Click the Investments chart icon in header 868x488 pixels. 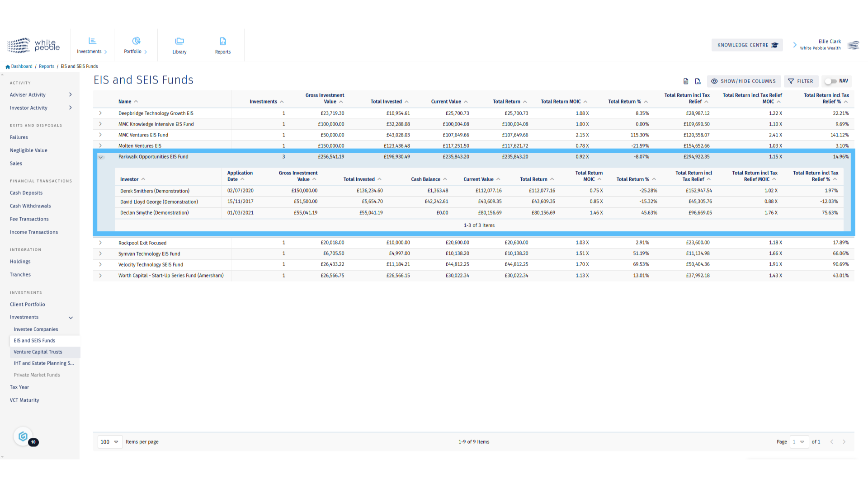point(92,41)
